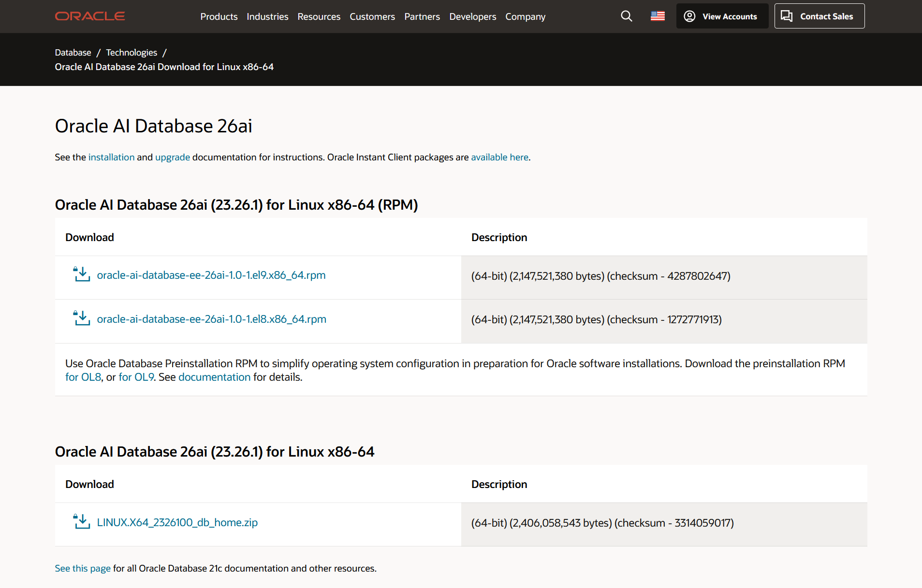Open the search magnifier icon
Image resolution: width=922 pixels, height=588 pixels.
tap(626, 16)
